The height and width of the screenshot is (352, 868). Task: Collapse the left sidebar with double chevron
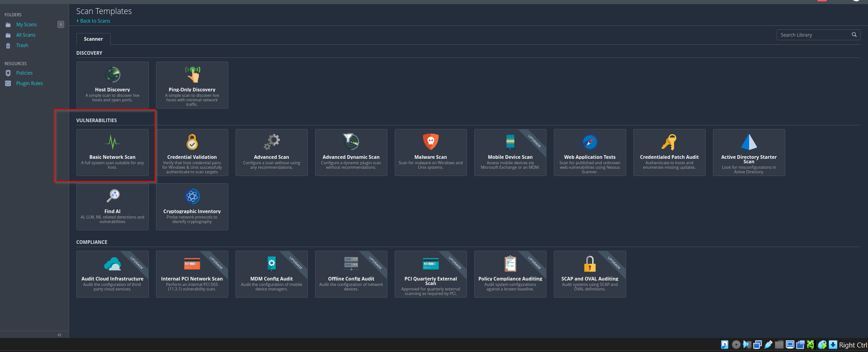59,335
